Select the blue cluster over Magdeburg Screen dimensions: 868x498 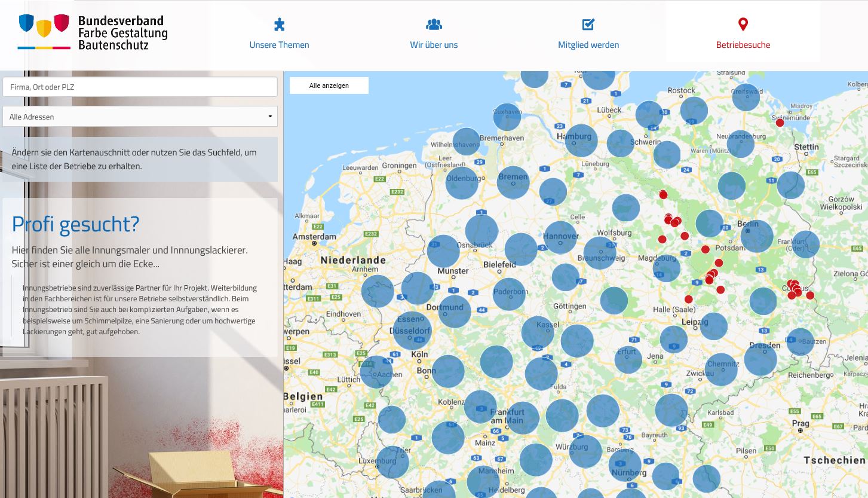click(667, 268)
